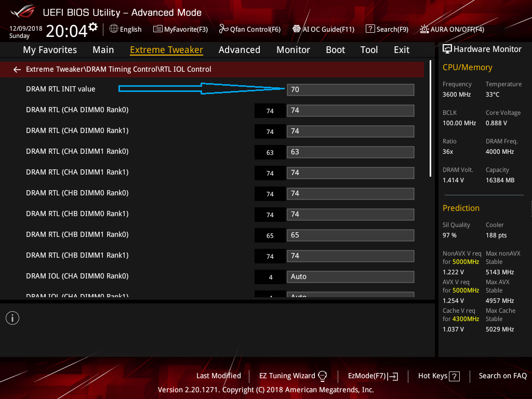Edit DRAM IOL CHA DIMM0 Rank0 Auto field
This screenshot has width=532, height=399.
click(351, 277)
